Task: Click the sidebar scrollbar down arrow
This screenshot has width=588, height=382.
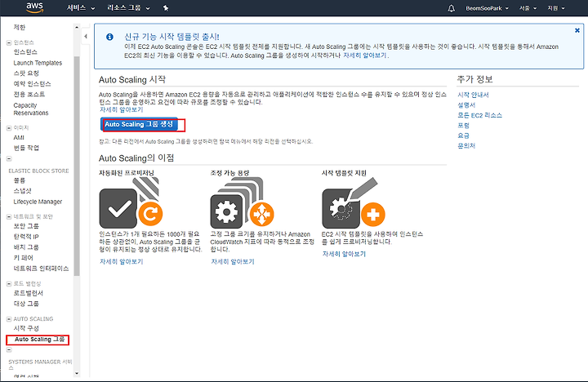Action: (77, 373)
